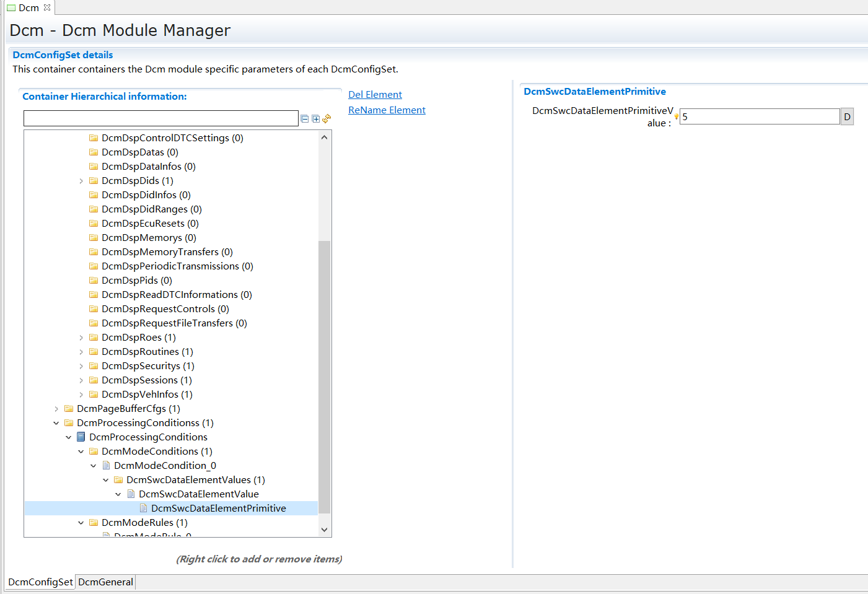868x594 pixels.
Task: Click the DcmProcessingConditions blue book icon
Action: pyautogui.click(x=81, y=437)
